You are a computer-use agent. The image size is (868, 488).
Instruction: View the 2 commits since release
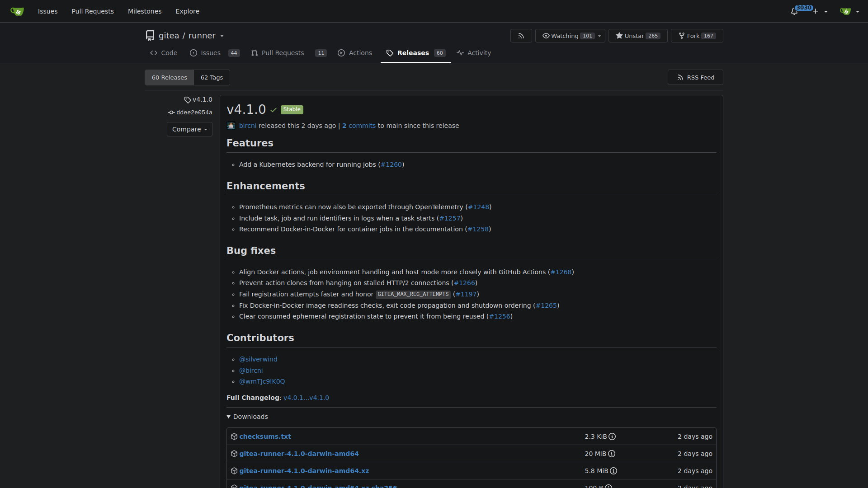point(359,126)
